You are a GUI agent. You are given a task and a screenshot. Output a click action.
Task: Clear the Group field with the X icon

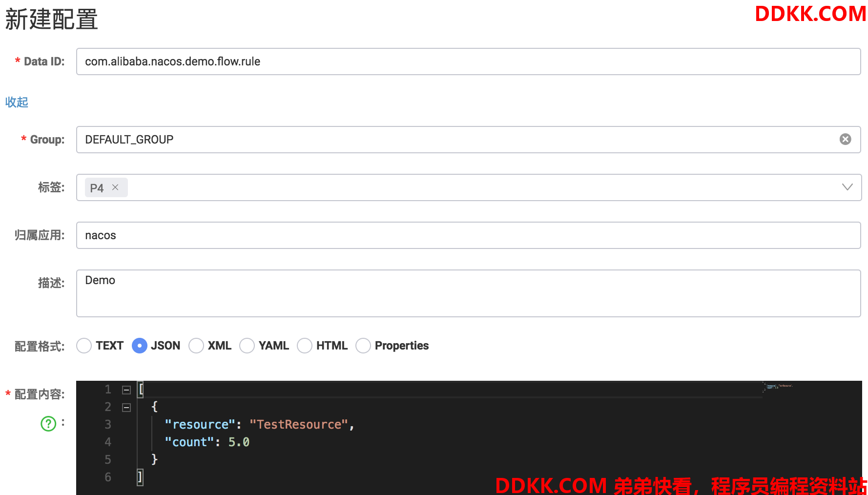pos(845,139)
